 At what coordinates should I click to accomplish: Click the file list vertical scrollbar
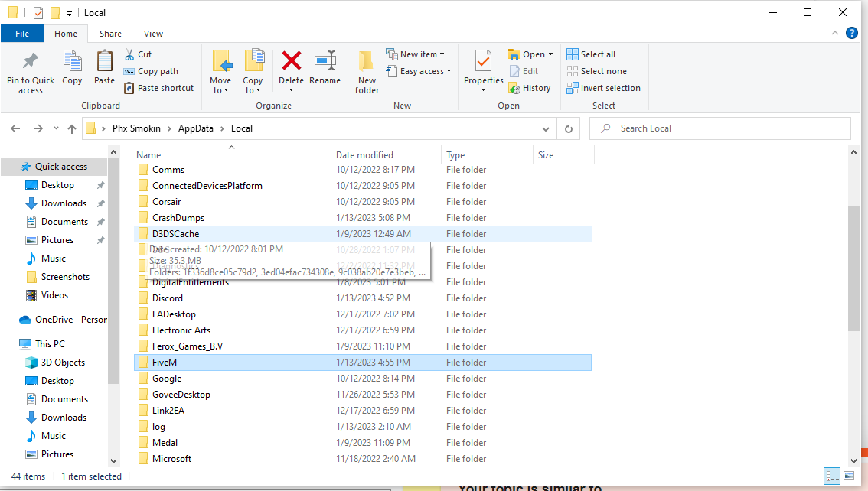(854, 268)
